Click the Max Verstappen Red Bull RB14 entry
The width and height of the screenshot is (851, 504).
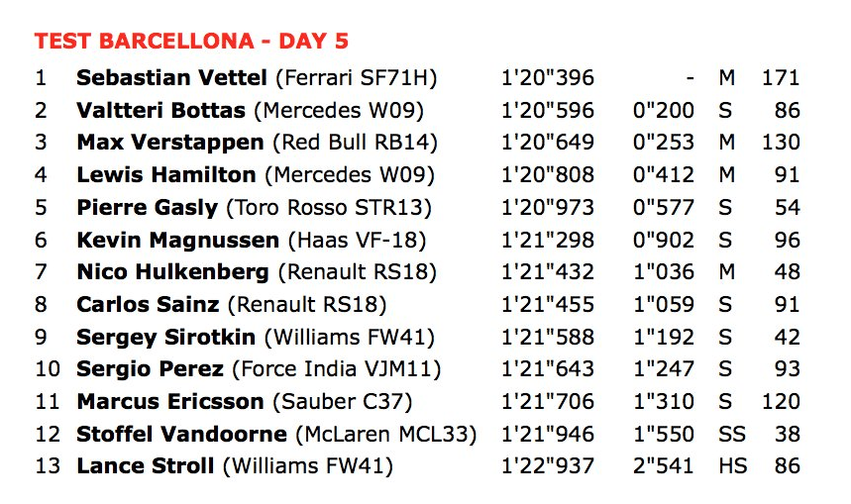257,143
